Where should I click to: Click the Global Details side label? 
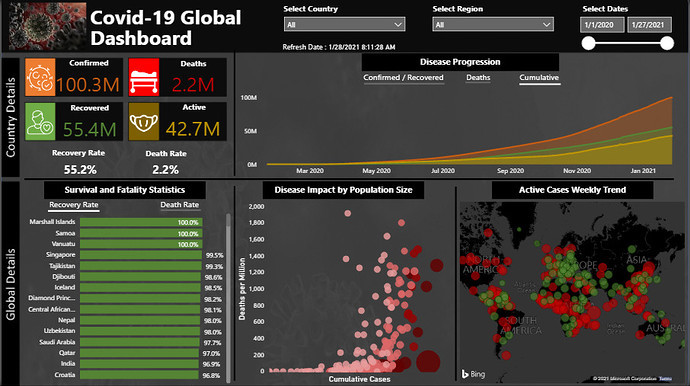(11, 284)
